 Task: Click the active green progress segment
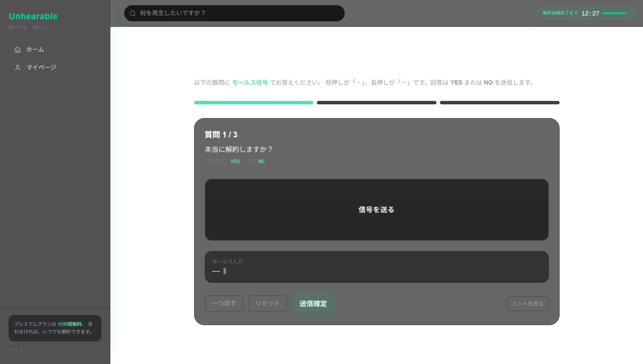(253, 102)
